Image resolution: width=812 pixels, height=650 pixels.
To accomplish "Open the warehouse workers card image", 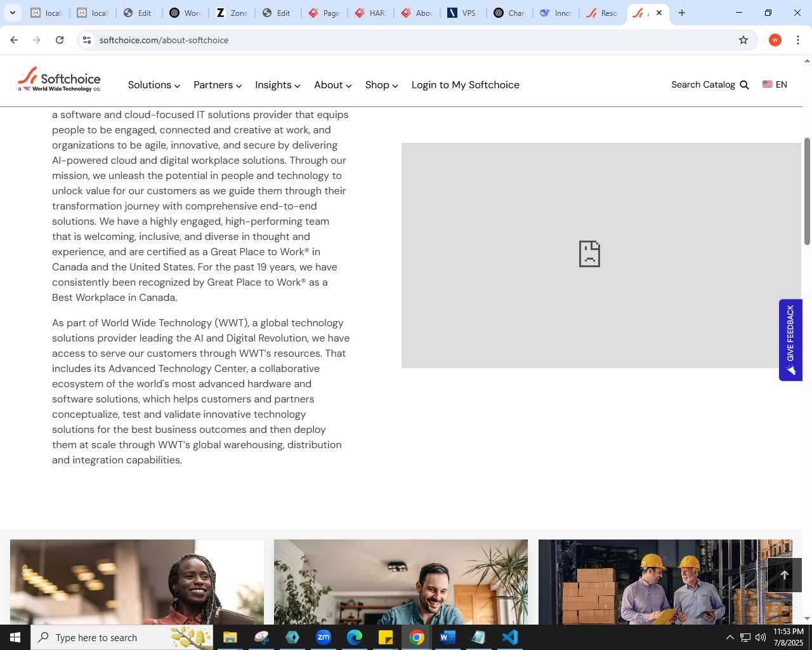I will pos(665,582).
